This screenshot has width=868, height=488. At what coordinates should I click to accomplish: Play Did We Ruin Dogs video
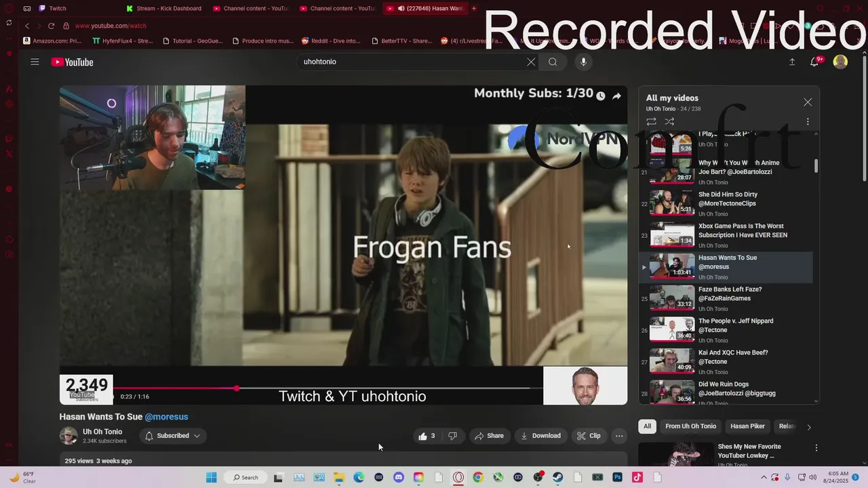click(726, 393)
